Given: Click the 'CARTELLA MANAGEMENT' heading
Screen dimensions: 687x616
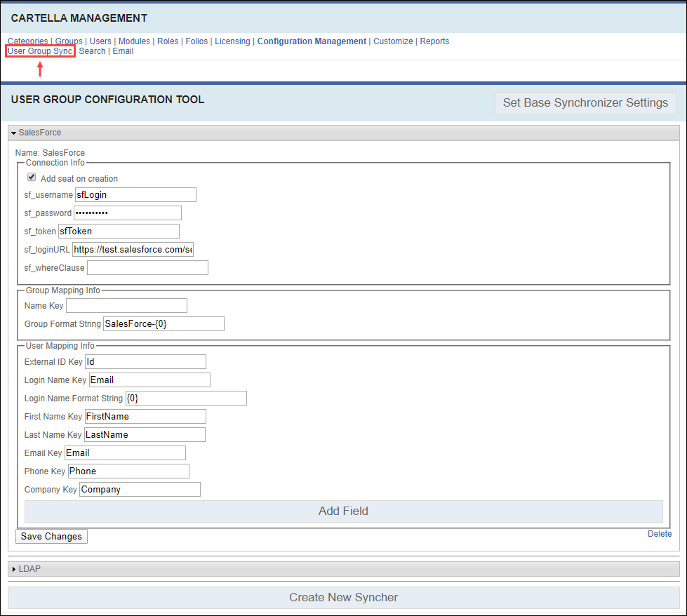Looking at the screenshot, I should pyautogui.click(x=79, y=18).
